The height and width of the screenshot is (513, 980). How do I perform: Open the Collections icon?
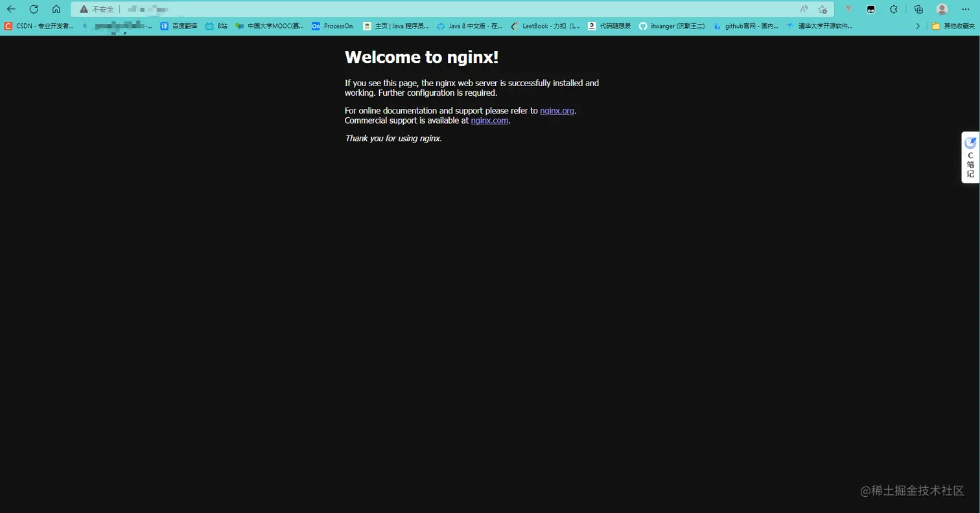[x=918, y=9]
